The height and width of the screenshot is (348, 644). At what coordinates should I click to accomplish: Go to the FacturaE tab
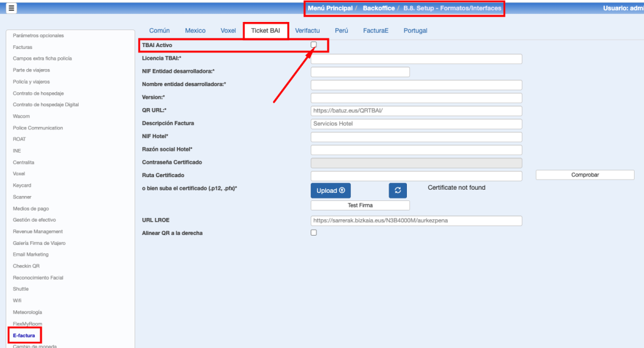click(375, 30)
